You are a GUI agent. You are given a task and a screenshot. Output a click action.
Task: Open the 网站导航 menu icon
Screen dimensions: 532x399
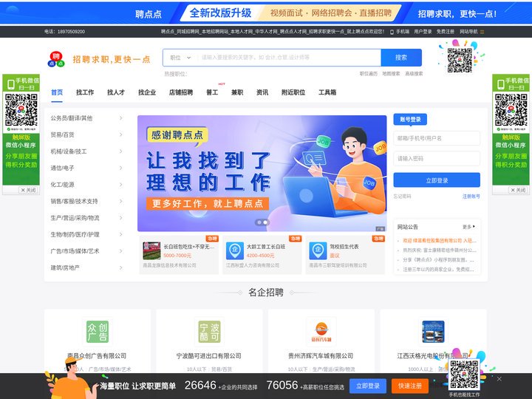coord(482,32)
